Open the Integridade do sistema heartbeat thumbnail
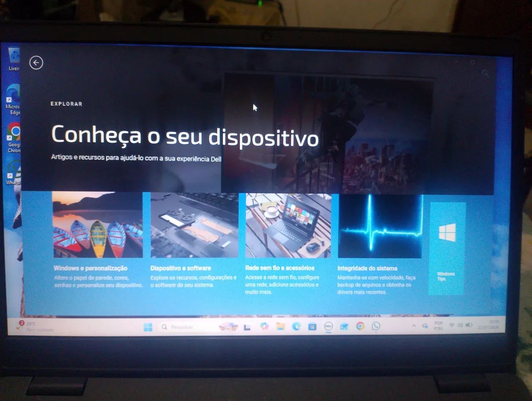 click(x=380, y=226)
